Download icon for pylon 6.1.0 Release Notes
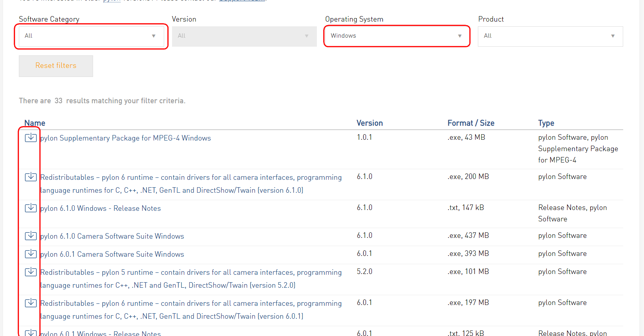This screenshot has width=644, height=336. click(x=31, y=208)
